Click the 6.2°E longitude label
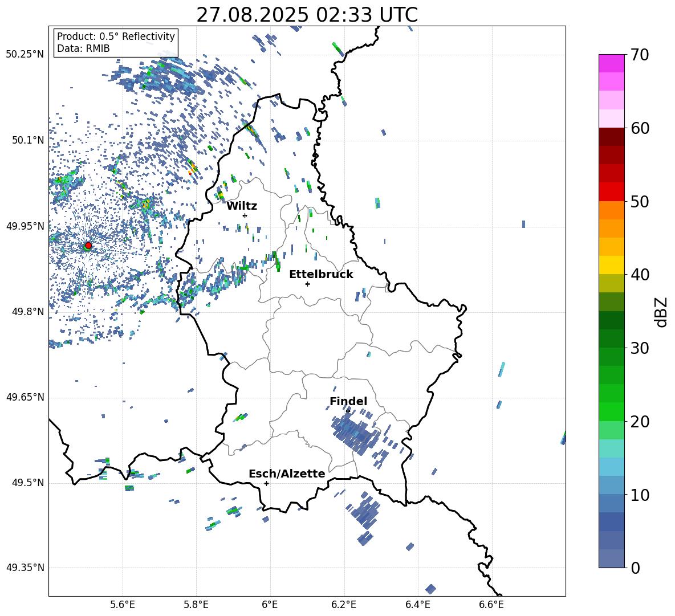This screenshot has width=675, height=616. (x=344, y=605)
